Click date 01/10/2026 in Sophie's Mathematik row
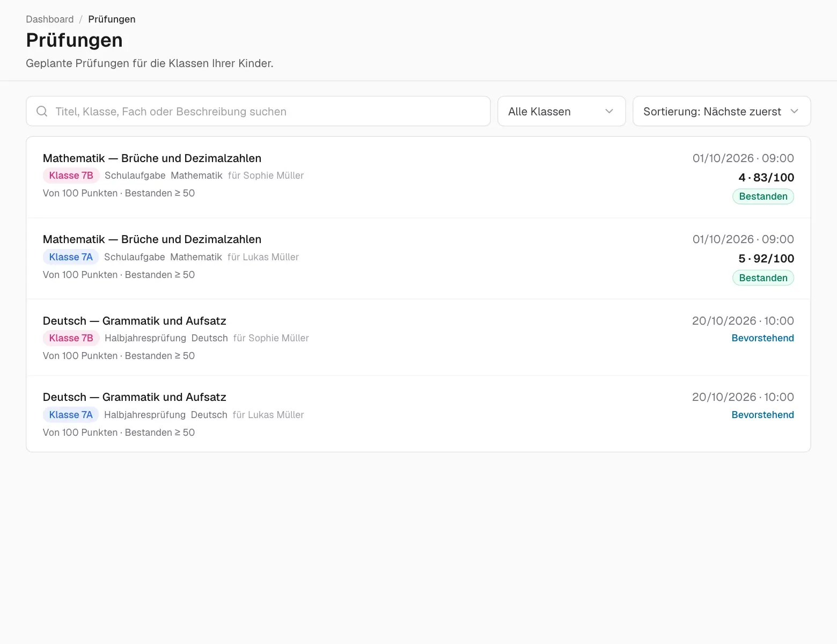Screen dimensions: 837x644 (x=723, y=158)
